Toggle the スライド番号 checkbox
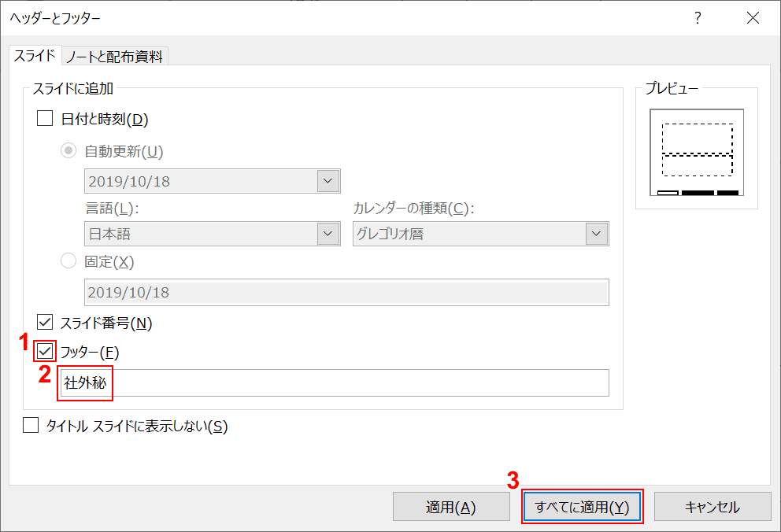The height and width of the screenshot is (532, 781). pos(45,322)
